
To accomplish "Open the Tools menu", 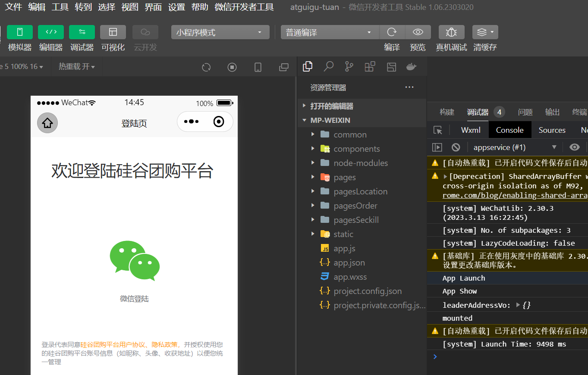I will 60,7.
